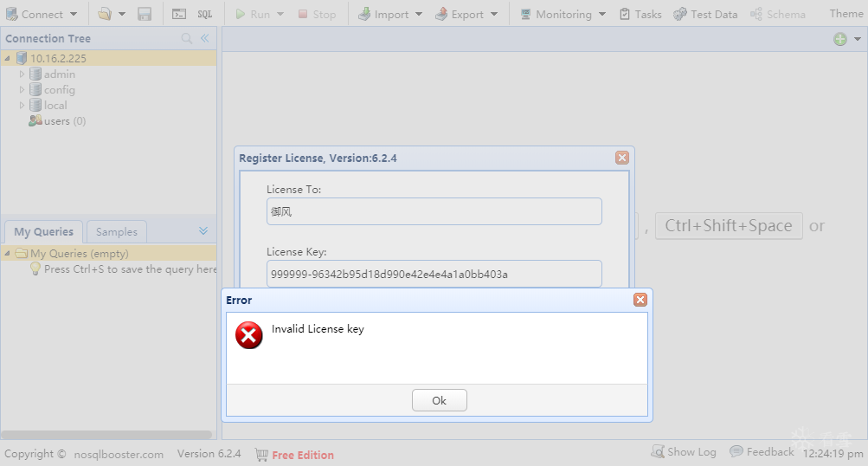
Task: Click the green add tab icon
Action: click(839, 39)
